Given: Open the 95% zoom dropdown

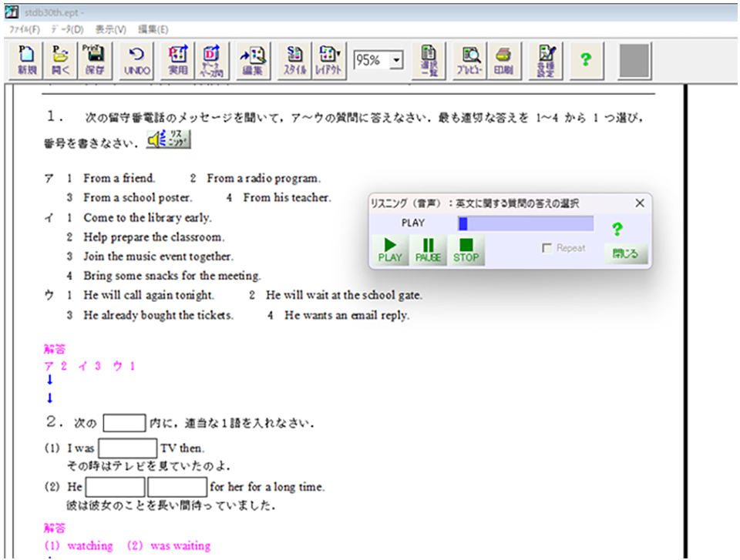Looking at the screenshot, I should tap(396, 60).
